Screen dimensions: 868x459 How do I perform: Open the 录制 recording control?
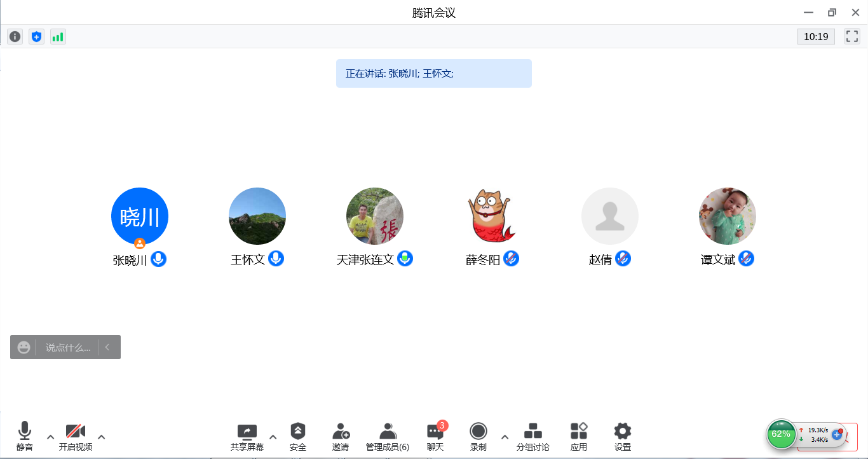(x=478, y=435)
